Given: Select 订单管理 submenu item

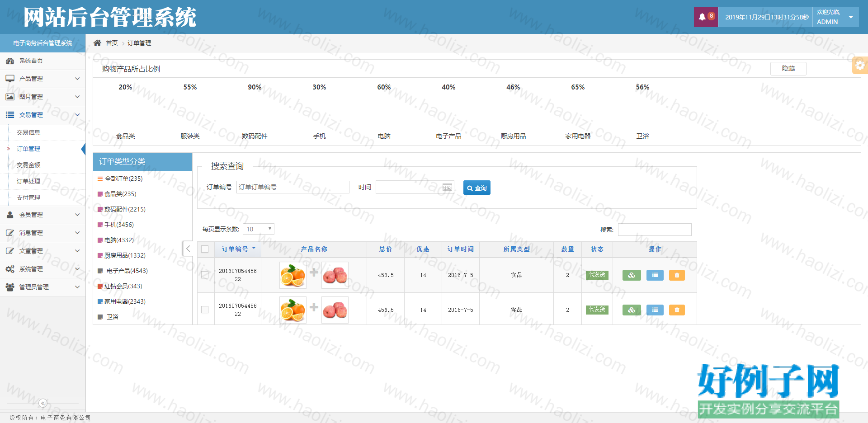Looking at the screenshot, I should pos(28,149).
